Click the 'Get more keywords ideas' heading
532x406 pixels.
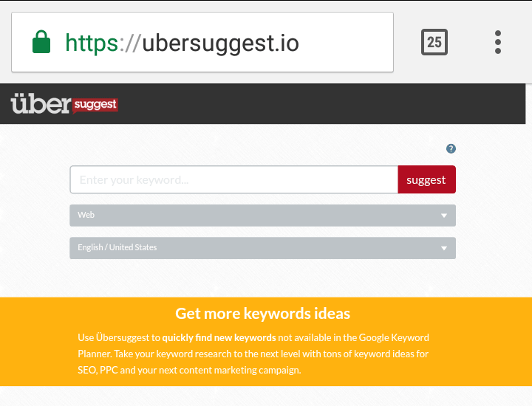click(x=262, y=314)
